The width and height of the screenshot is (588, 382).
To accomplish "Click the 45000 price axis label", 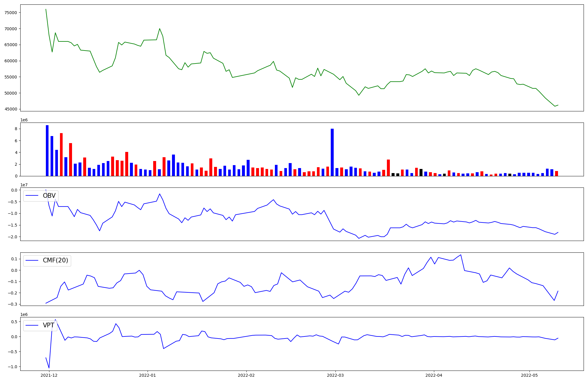I will pyautogui.click(x=11, y=109).
